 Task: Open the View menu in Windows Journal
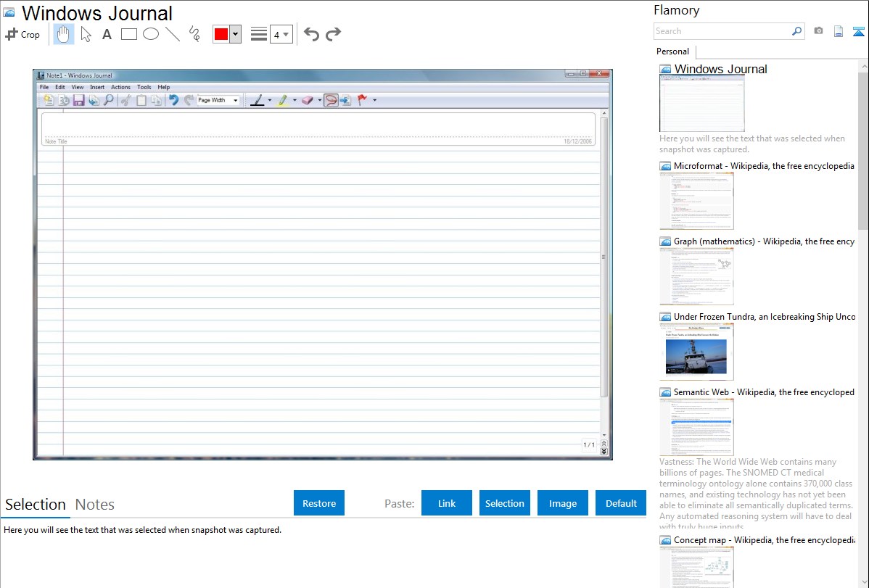[78, 87]
